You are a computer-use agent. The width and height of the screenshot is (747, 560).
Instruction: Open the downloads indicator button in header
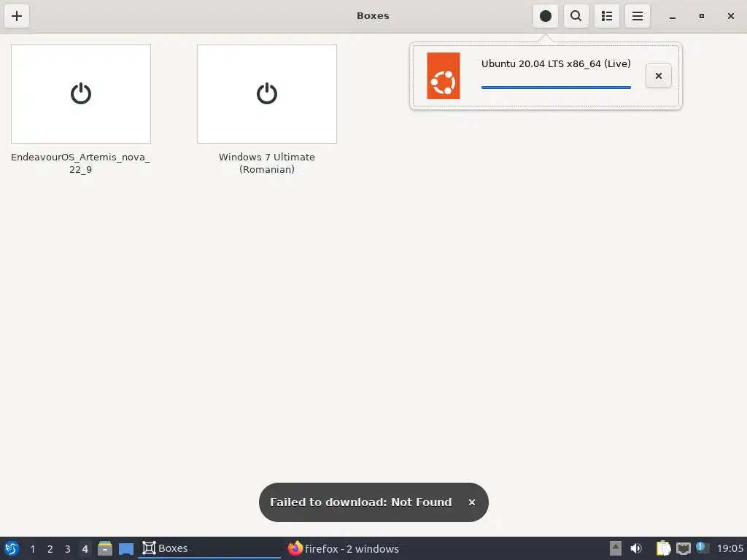click(x=546, y=16)
